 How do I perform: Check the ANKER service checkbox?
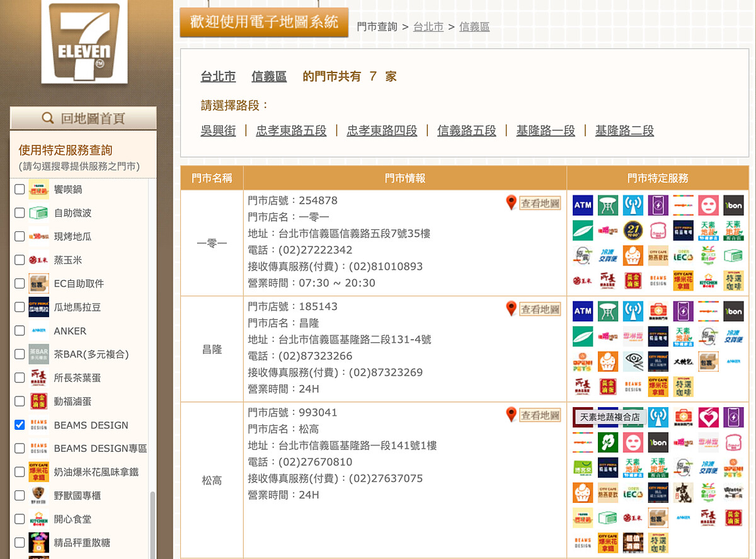pyautogui.click(x=20, y=330)
